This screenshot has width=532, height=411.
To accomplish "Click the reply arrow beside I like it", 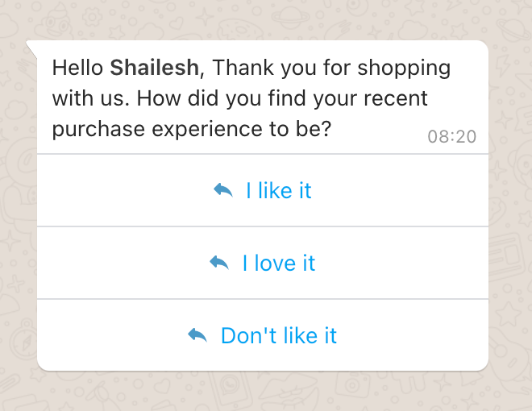I will (x=223, y=190).
